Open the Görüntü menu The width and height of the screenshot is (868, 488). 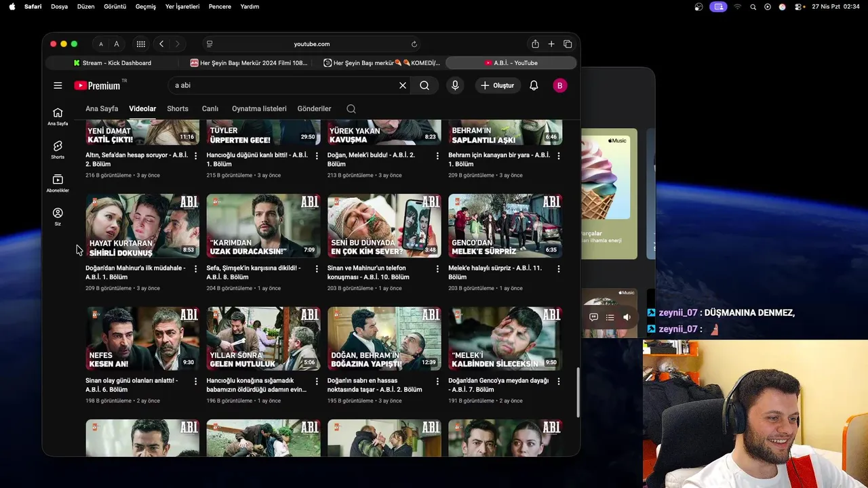[x=115, y=7]
